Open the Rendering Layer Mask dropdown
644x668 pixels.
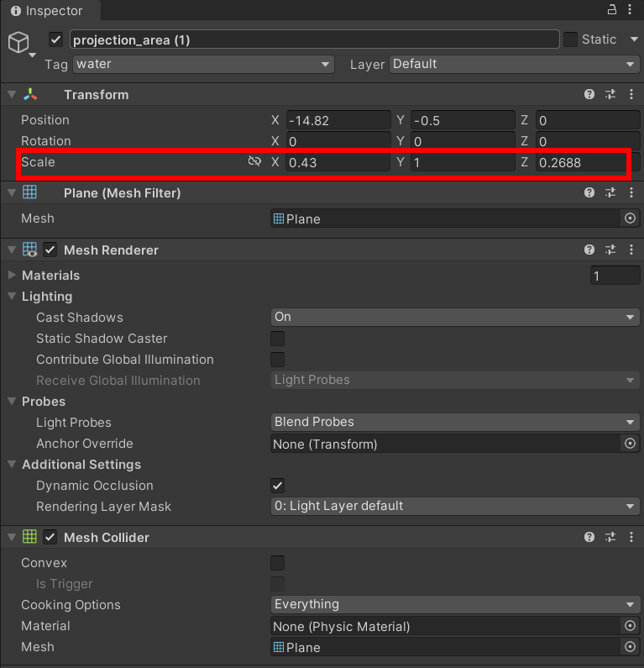click(x=455, y=506)
